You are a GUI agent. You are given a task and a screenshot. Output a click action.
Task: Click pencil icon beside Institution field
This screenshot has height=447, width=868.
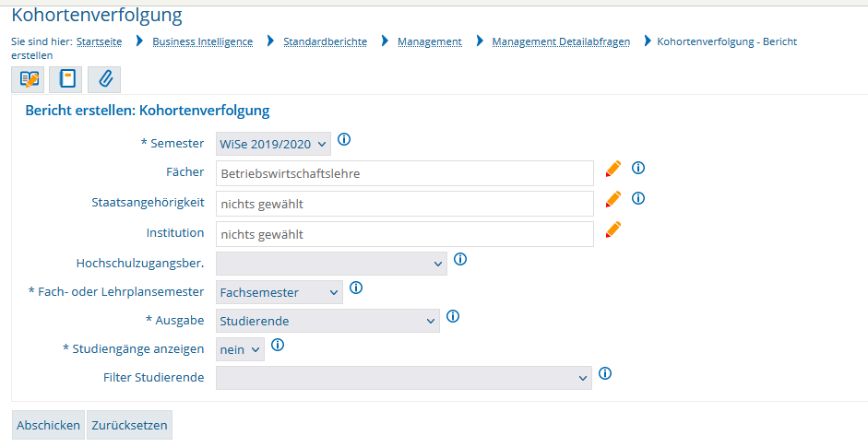point(613,229)
